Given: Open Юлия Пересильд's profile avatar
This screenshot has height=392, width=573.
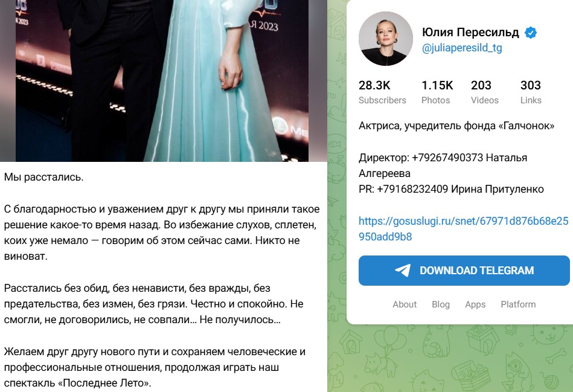Looking at the screenshot, I should tap(386, 39).
